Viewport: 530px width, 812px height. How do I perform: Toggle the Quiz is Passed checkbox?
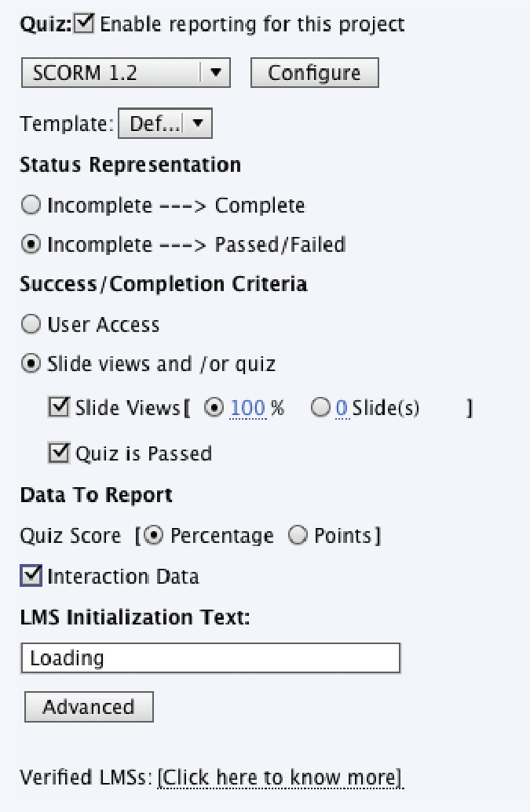pos(59,453)
